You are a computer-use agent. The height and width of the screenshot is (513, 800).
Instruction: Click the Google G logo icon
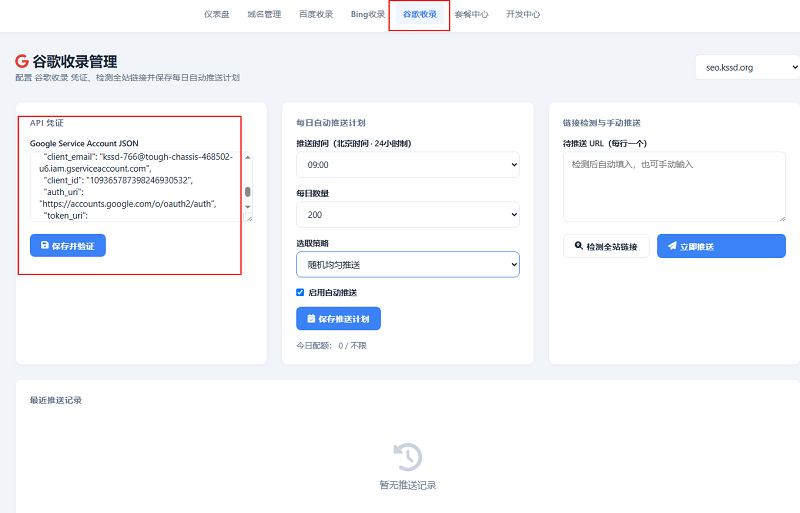[x=21, y=61]
